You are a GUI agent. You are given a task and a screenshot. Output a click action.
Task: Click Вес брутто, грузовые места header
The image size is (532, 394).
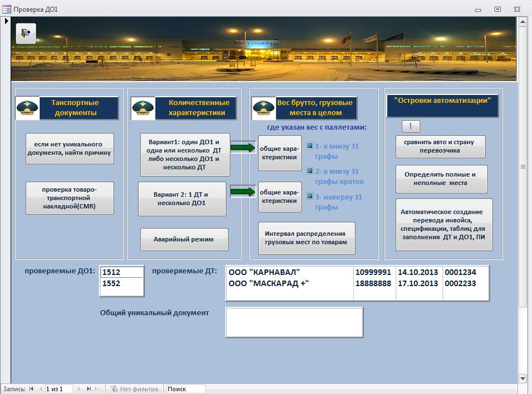click(x=316, y=107)
